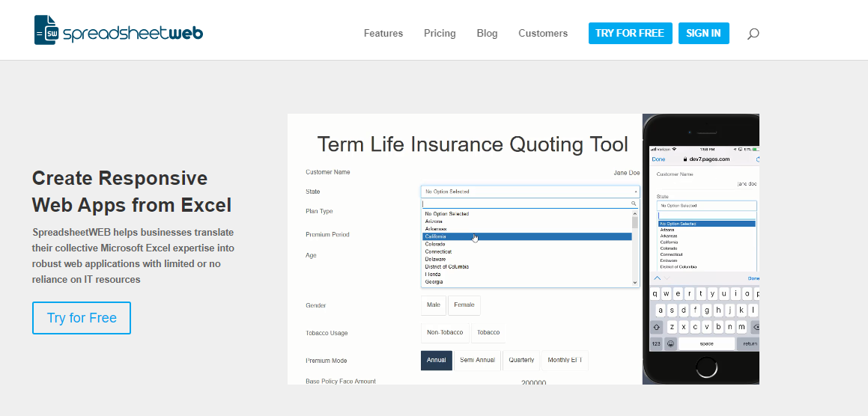Select the Annual premium mode
The height and width of the screenshot is (416, 868).
pyautogui.click(x=436, y=360)
